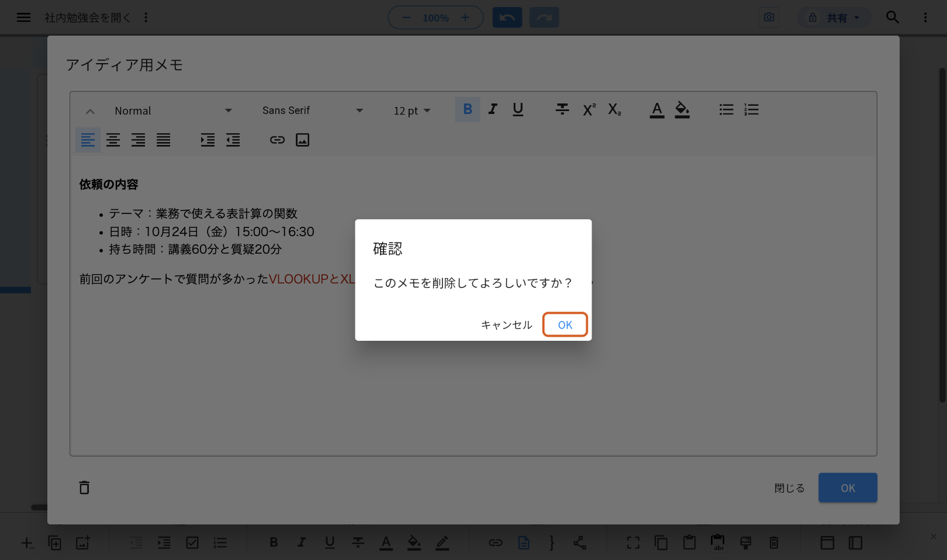Click the 100% zoom level indicator
The width and height of the screenshot is (947, 560).
[436, 18]
